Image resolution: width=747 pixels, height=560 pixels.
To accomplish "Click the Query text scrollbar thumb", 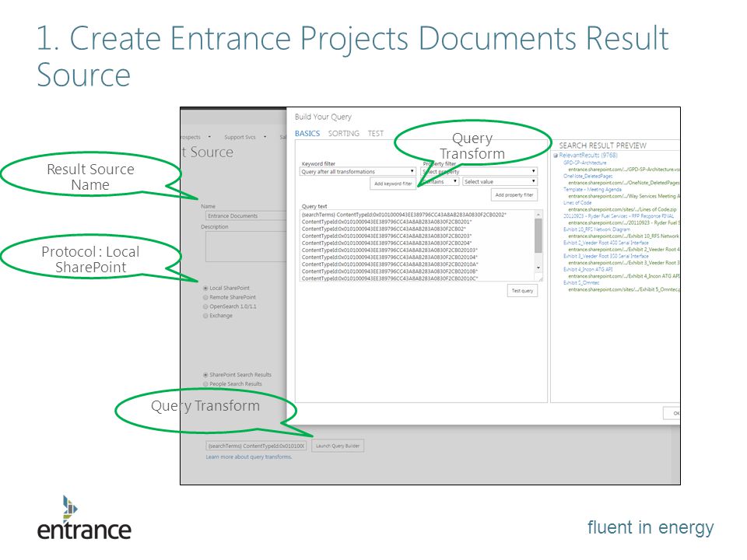I will pos(538,235).
